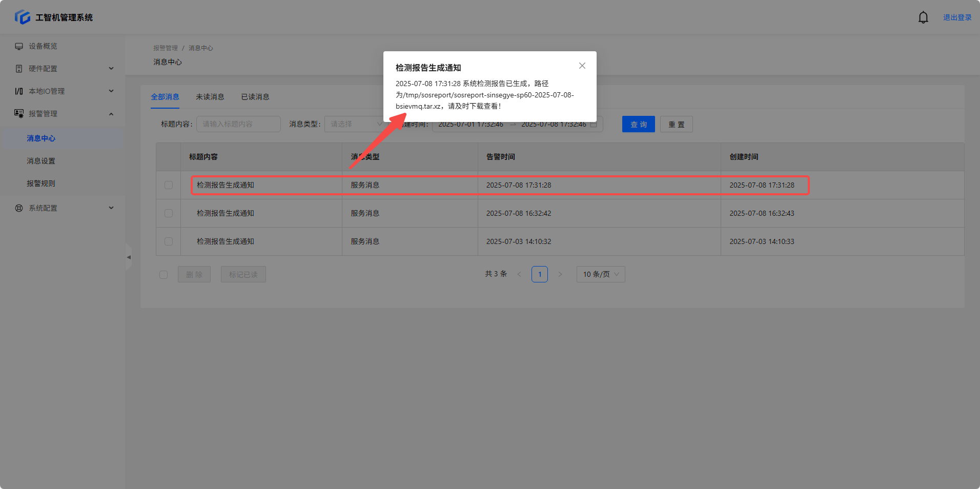
Task: Click the 系统配置 settings icon
Action: [x=19, y=208]
